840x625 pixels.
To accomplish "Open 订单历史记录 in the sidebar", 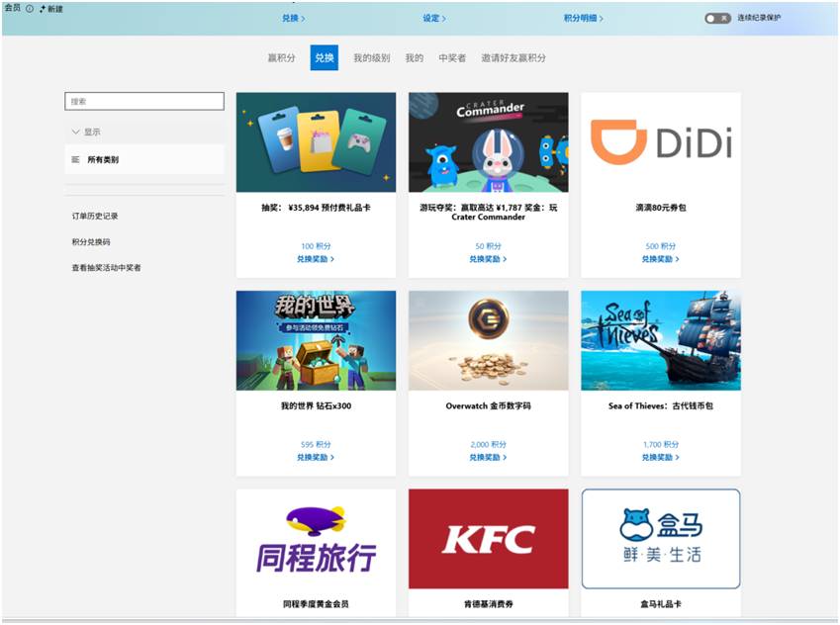I will (x=95, y=216).
